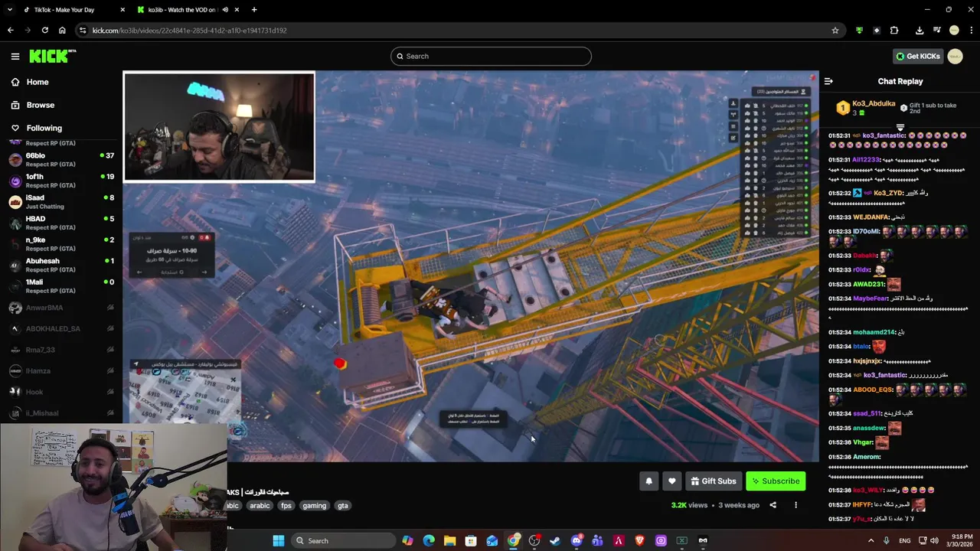Collapse the Chat Replay panel

[828, 81]
